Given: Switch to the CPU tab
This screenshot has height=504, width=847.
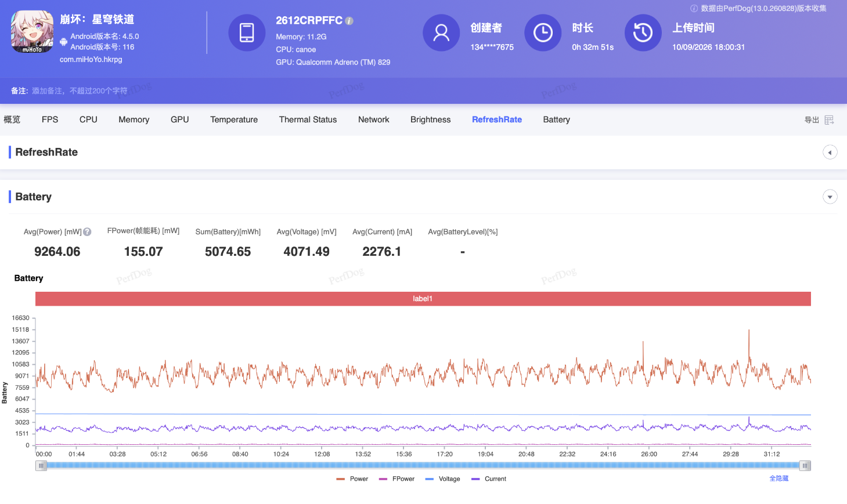Looking at the screenshot, I should [88, 119].
